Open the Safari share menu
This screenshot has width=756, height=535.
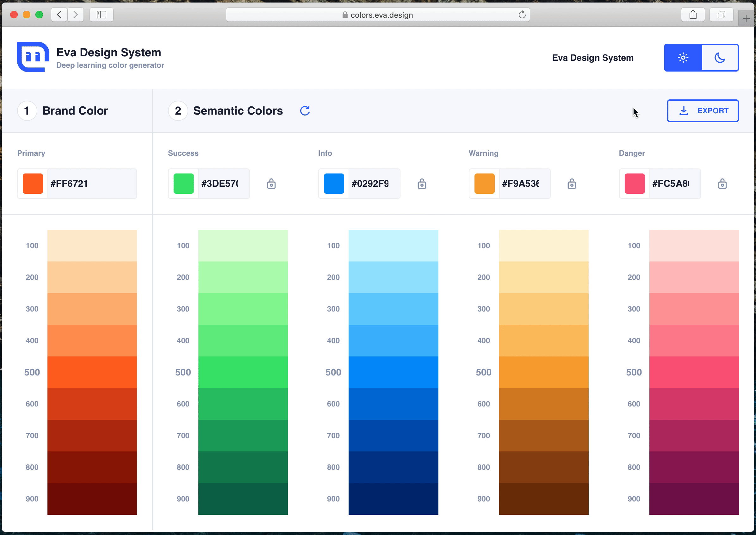coord(693,15)
